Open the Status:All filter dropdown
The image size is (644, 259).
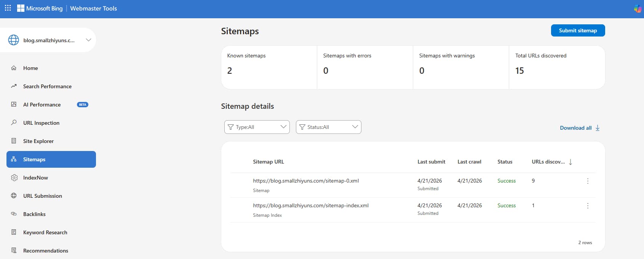(328, 127)
